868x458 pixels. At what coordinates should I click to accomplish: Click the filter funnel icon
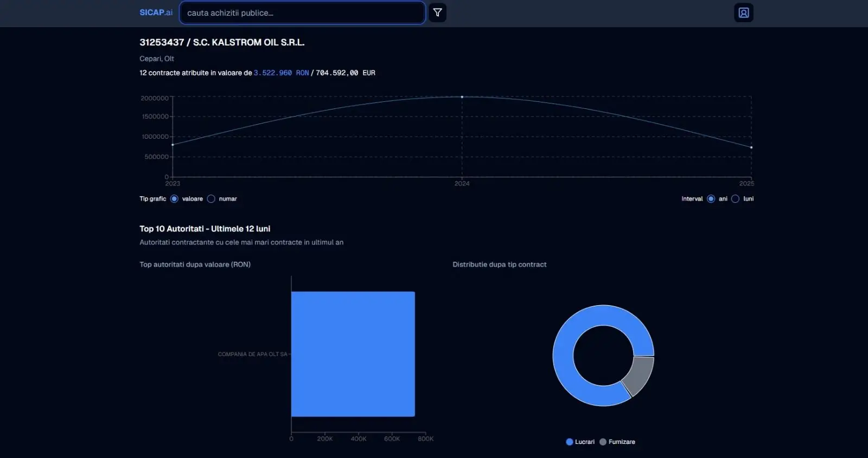pos(437,12)
